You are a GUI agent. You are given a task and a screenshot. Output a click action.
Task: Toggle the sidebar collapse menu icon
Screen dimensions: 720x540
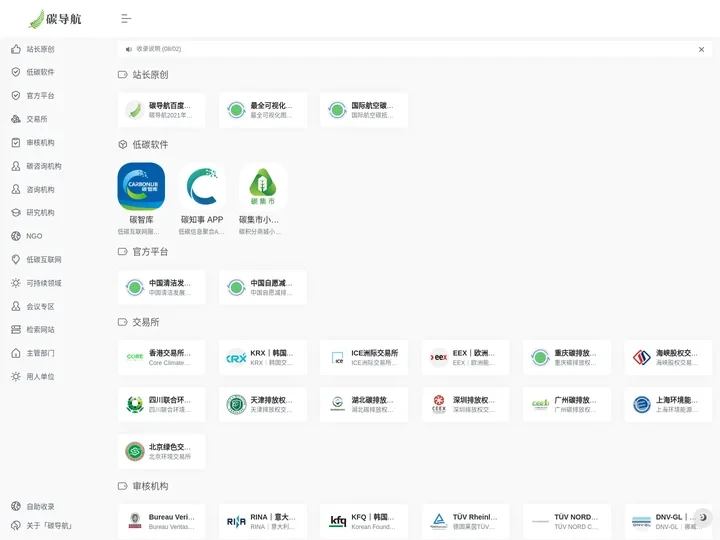126,18
